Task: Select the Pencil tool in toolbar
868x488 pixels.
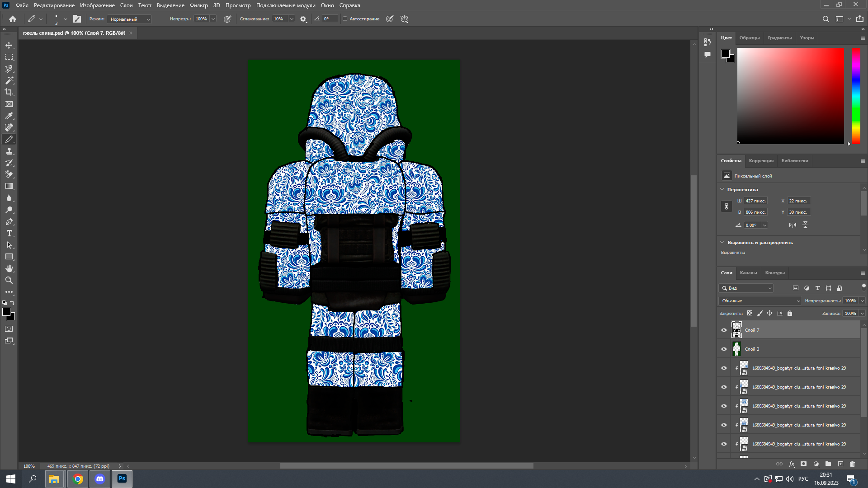Action: click(x=9, y=139)
